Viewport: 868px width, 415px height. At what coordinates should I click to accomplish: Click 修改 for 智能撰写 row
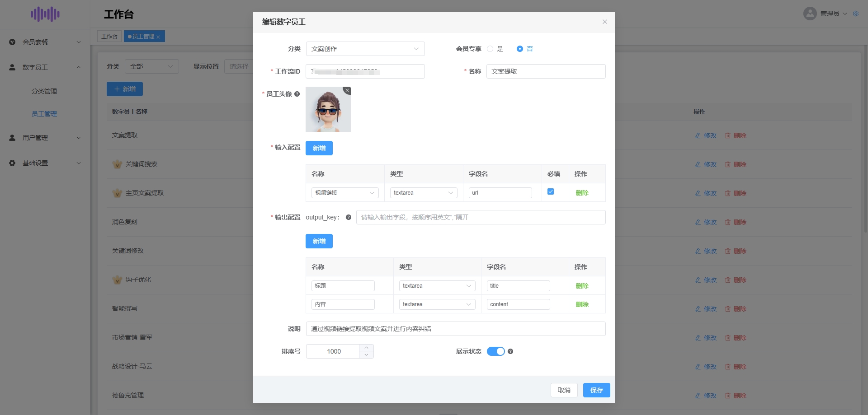[x=706, y=309]
